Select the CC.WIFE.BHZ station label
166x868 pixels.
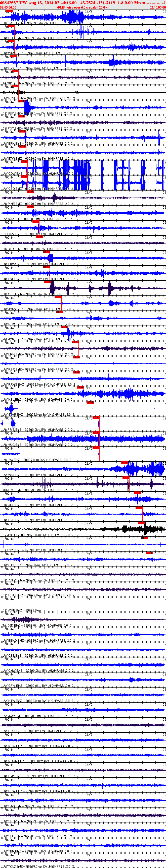pyautogui.click(x=22, y=610)
